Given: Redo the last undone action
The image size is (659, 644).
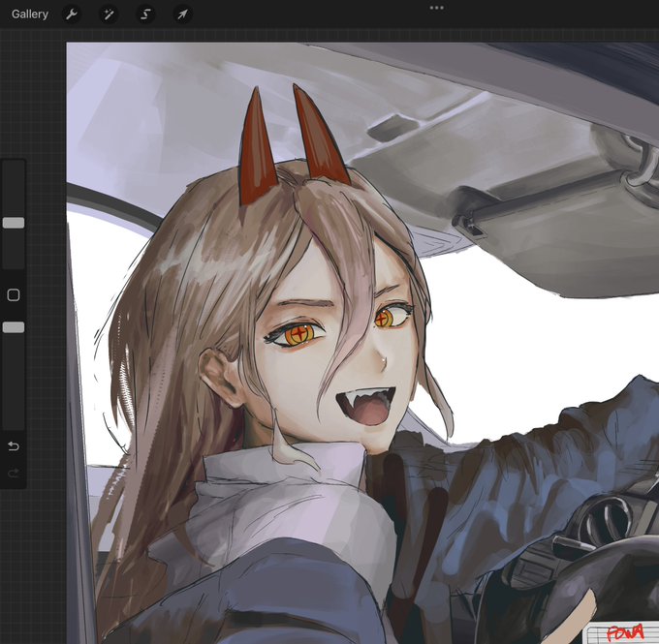Looking at the screenshot, I should [14, 474].
